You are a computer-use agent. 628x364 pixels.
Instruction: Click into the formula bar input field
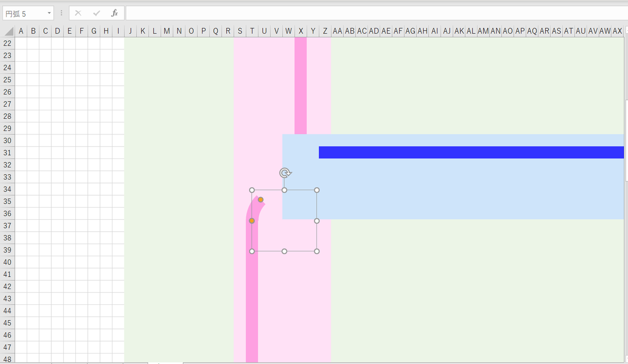(x=376, y=13)
